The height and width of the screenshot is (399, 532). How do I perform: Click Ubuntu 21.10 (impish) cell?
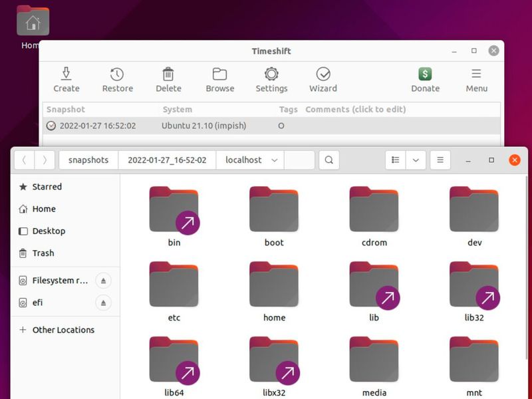pyautogui.click(x=203, y=126)
